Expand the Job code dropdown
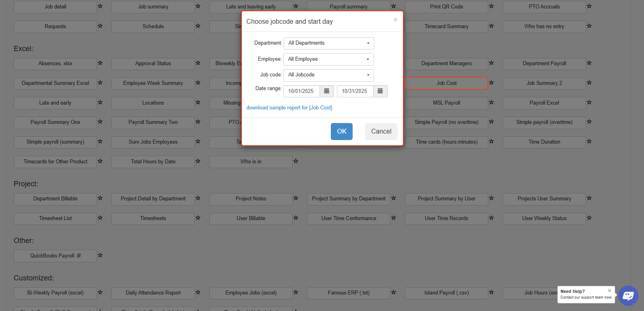Image resolution: width=644 pixels, height=311 pixels. coord(328,75)
